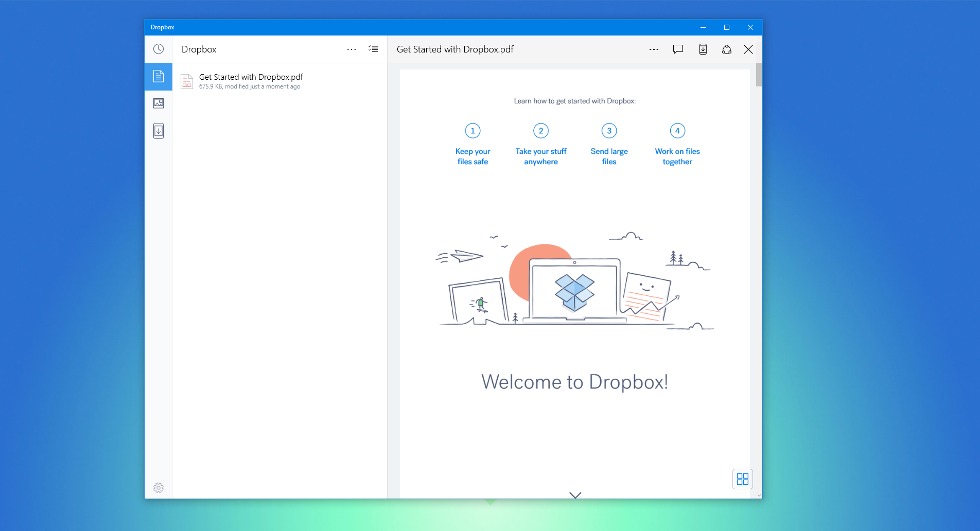Click the 'Dropbox' folder heading

199,49
